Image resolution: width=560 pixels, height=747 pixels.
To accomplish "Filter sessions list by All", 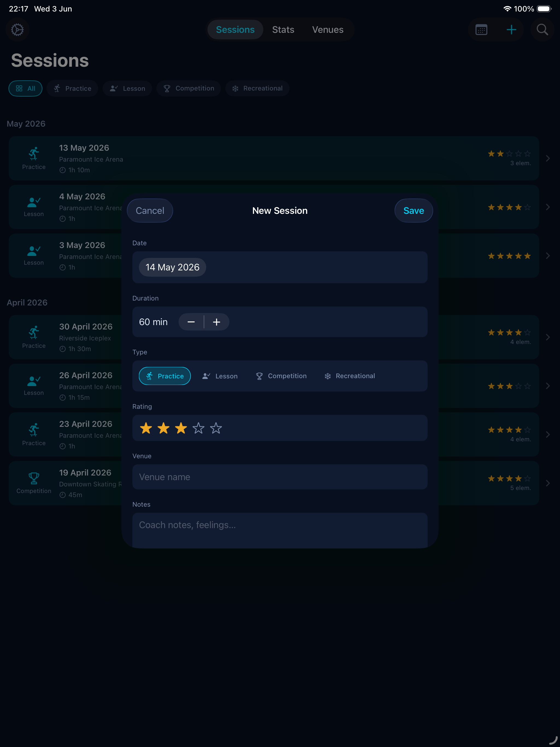I will (x=25, y=89).
